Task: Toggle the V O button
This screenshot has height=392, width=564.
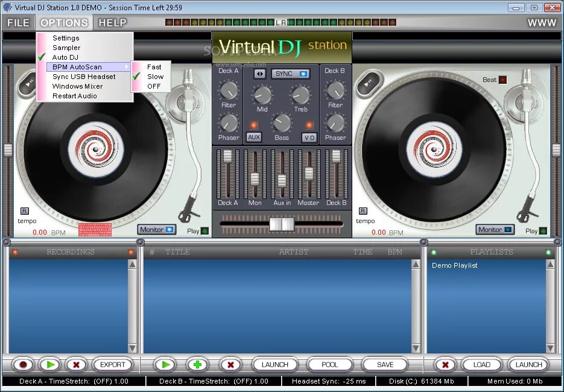Action: tap(309, 138)
